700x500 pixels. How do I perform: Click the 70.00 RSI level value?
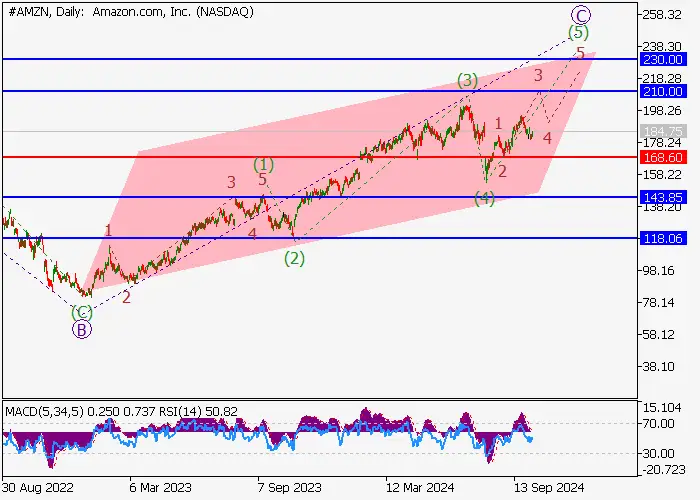[x=659, y=423]
